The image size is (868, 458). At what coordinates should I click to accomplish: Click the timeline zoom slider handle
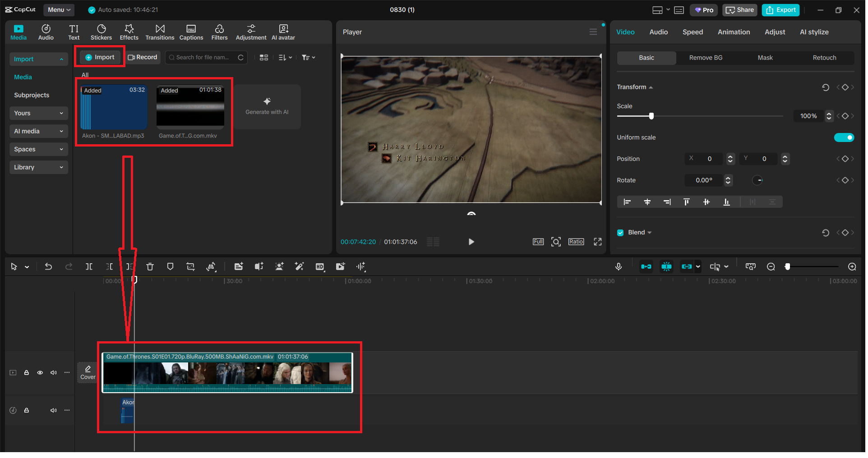point(788,267)
